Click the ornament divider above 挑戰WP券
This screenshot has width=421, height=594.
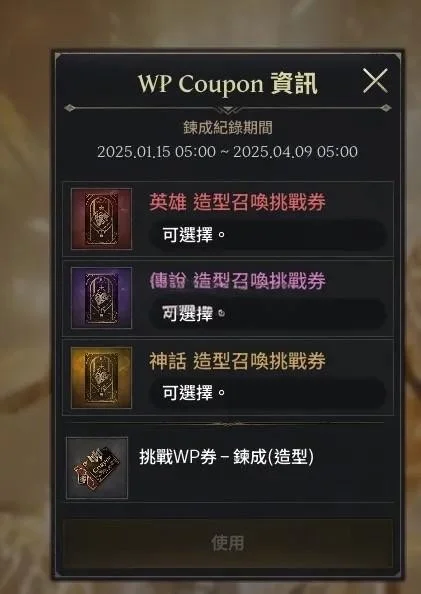(x=227, y=424)
